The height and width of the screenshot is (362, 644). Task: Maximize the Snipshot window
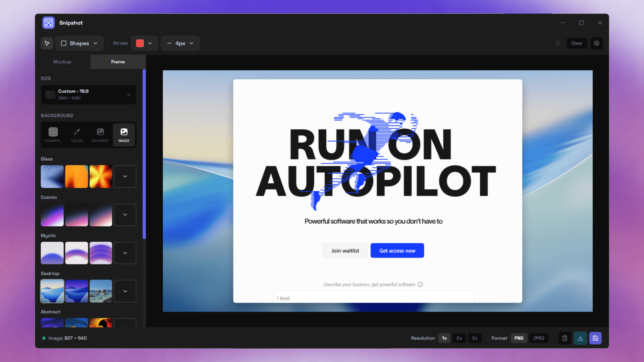[x=581, y=23]
